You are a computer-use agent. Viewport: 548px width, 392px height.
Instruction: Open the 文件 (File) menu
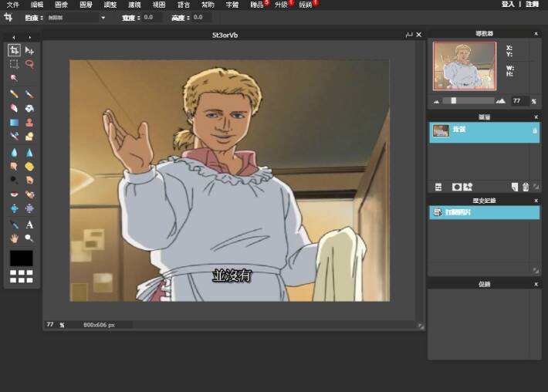[x=13, y=5]
